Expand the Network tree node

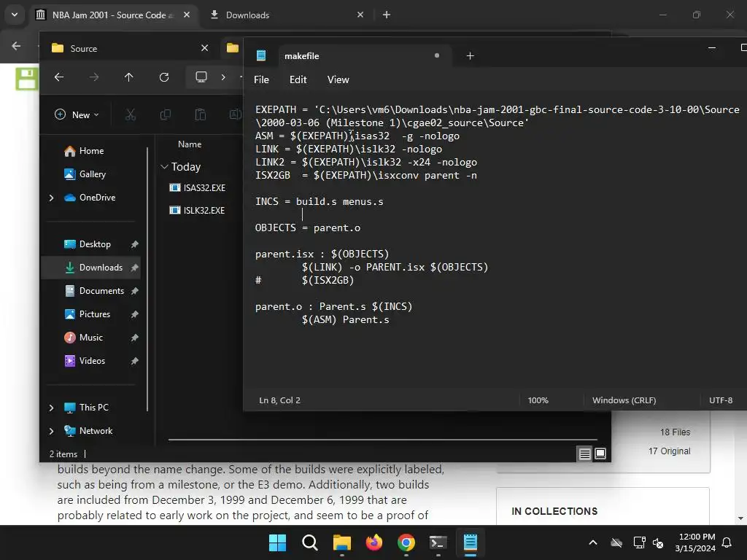(x=52, y=431)
